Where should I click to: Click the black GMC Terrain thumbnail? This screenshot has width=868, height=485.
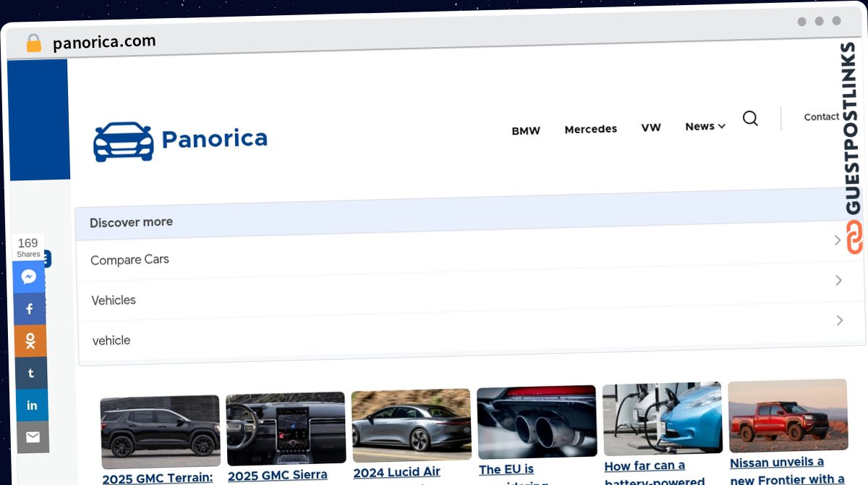click(x=160, y=431)
